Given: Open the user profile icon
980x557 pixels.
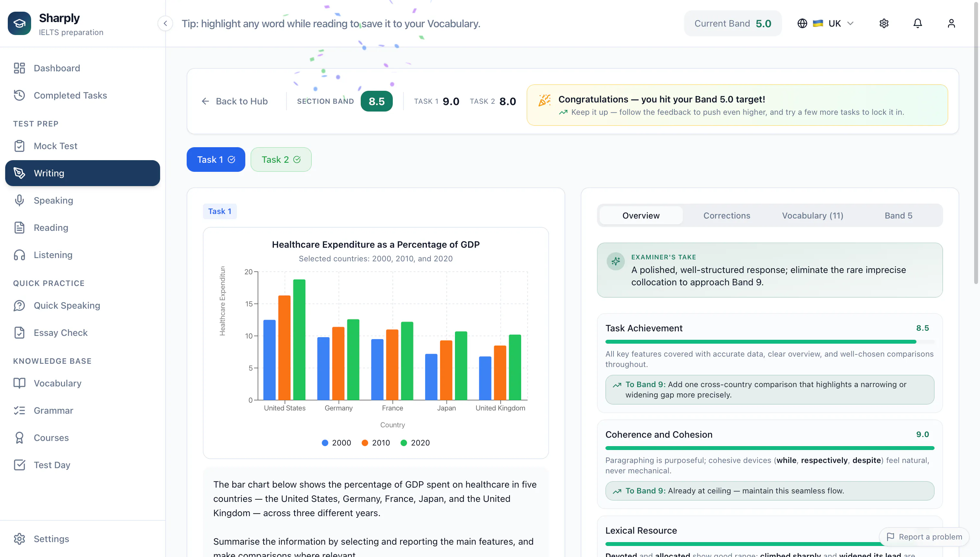Looking at the screenshot, I should click(x=951, y=23).
